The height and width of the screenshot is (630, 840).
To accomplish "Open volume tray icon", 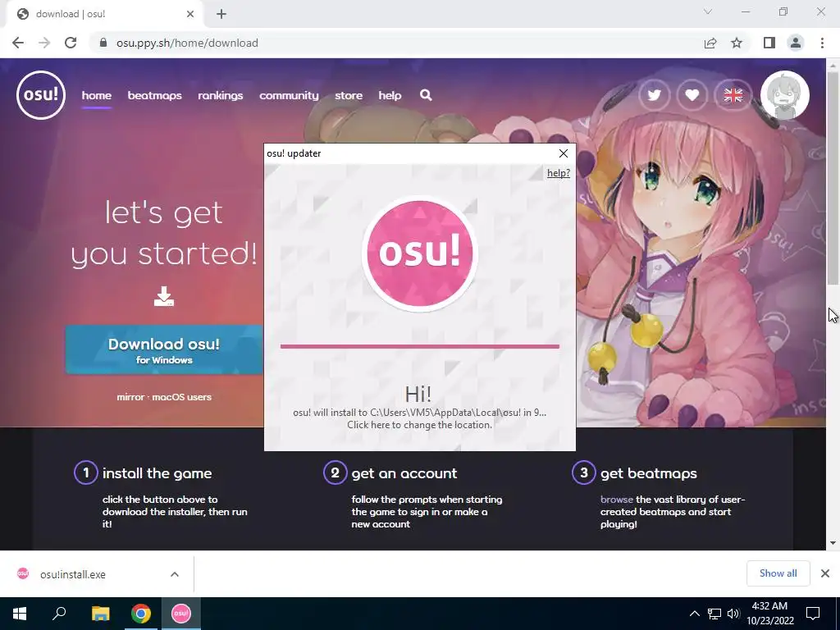I will tap(733, 614).
